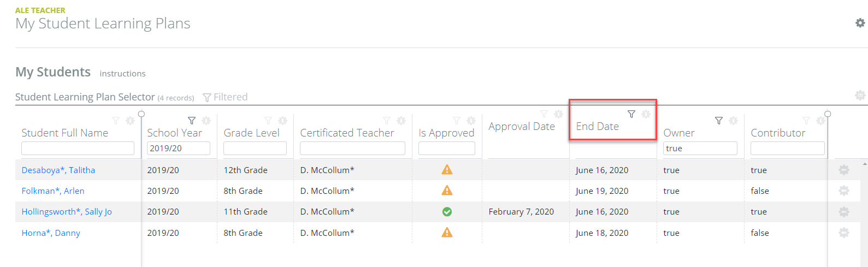Open gear settings for End Date column
The image size is (868, 267).
click(646, 114)
